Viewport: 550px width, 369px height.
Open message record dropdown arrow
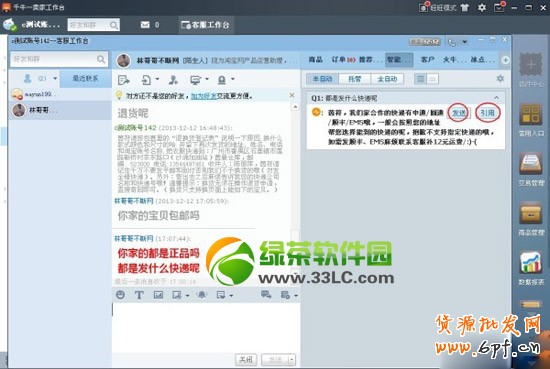[296, 296]
